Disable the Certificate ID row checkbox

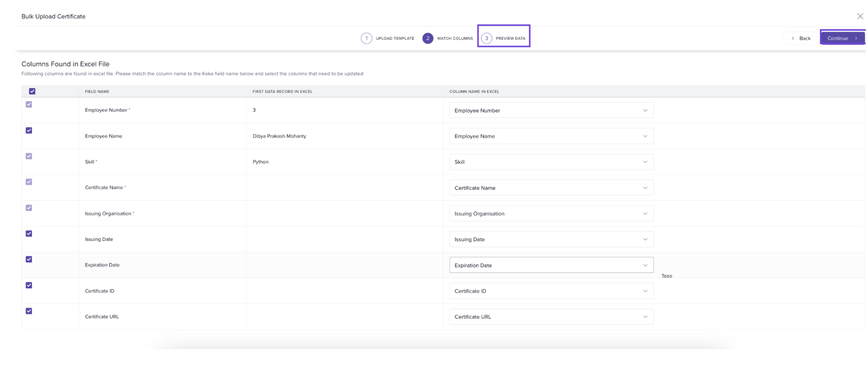click(x=29, y=285)
